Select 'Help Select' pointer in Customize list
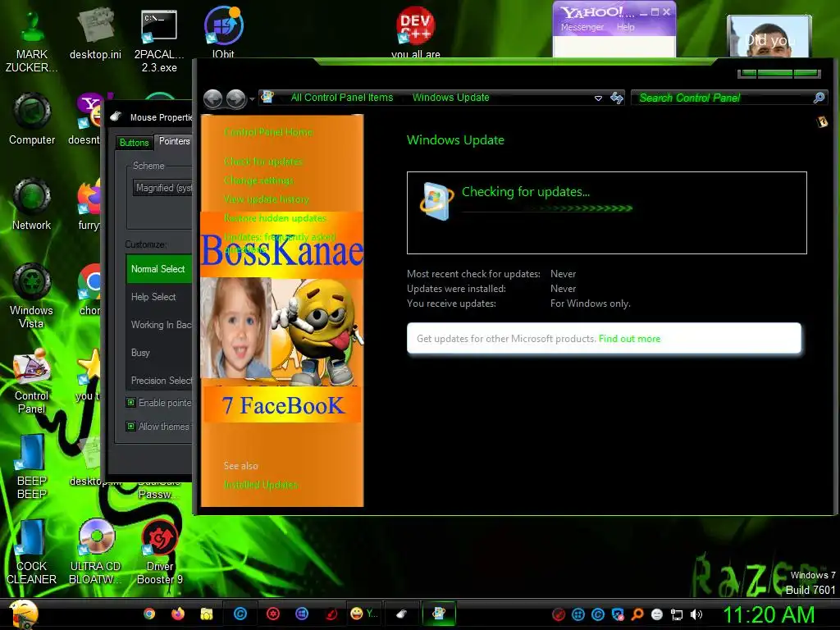Screen dimensions: 840x630 pos(159,297)
